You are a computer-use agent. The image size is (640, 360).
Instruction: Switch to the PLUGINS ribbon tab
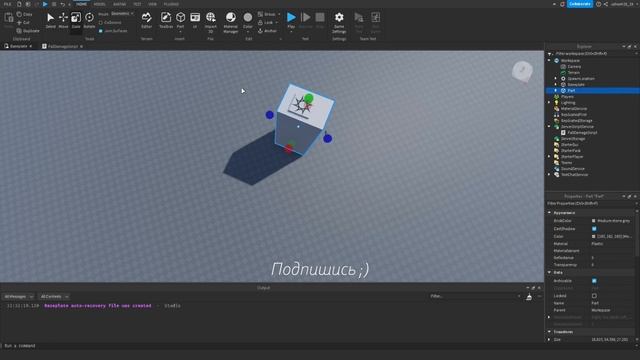(171, 4)
